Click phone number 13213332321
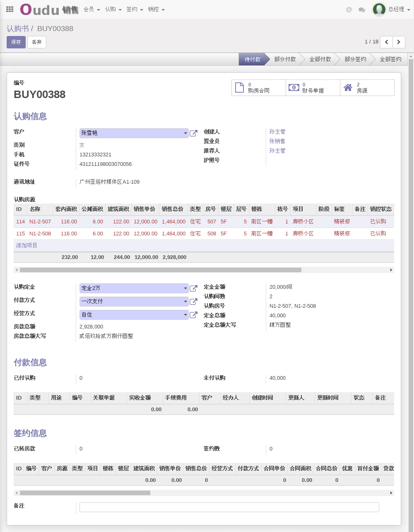Image resolution: width=414 pixels, height=532 pixels. tap(96, 154)
